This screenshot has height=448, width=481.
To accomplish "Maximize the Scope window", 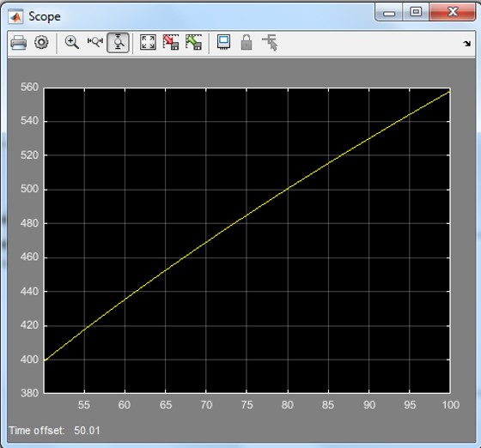I will tap(416, 12).
